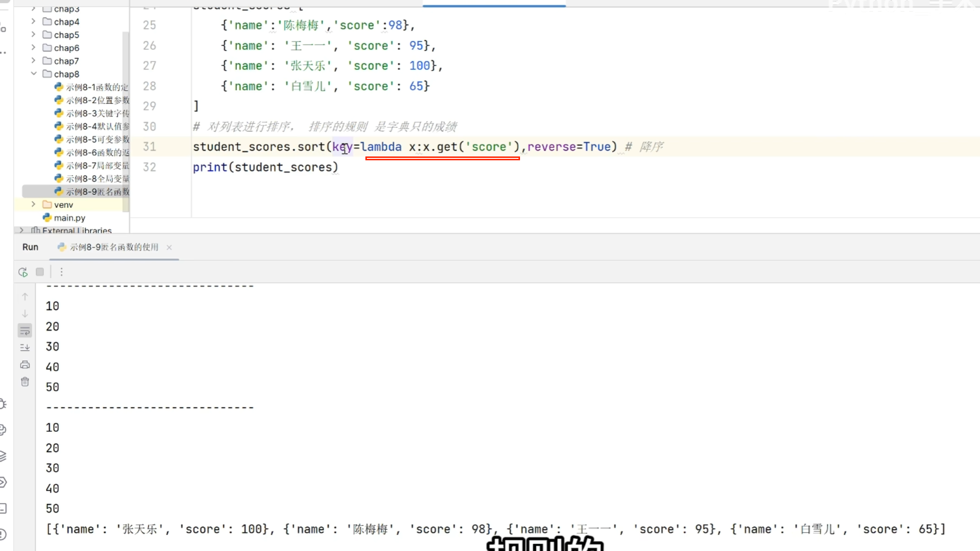Collapse the chap8 folder

(34, 74)
